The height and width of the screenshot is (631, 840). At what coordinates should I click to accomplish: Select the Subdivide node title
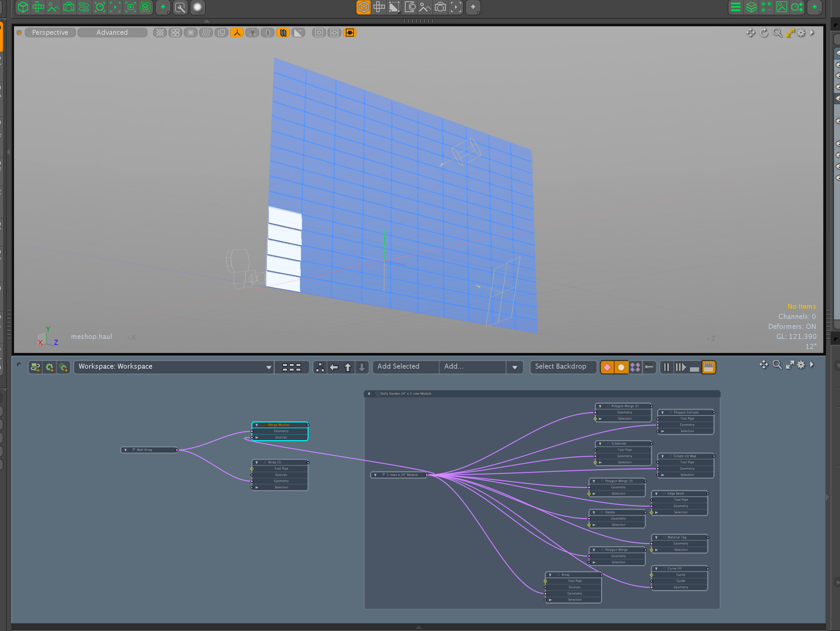[x=618, y=443]
